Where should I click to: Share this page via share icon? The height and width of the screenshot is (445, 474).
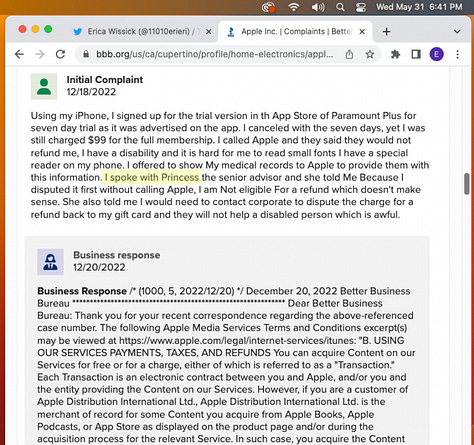tap(349, 54)
